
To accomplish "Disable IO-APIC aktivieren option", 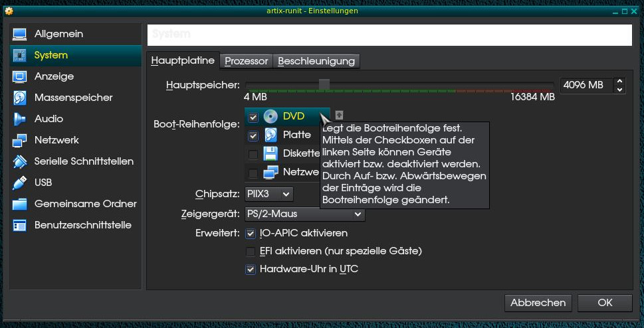I will click(251, 234).
